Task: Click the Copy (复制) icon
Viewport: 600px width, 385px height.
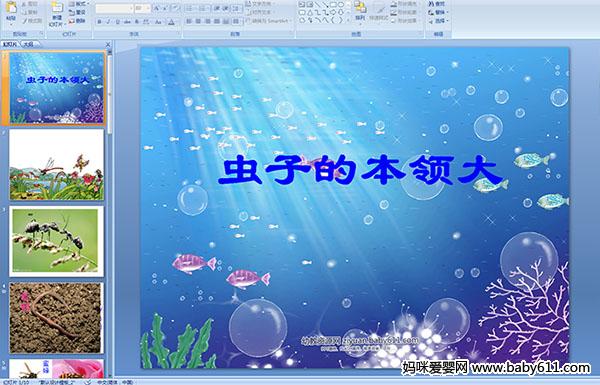Action: 24,12
